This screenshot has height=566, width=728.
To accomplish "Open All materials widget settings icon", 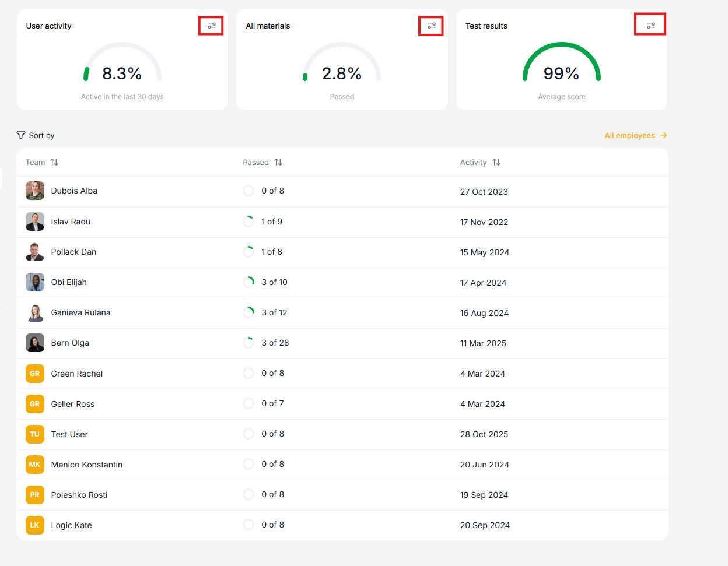I will [431, 26].
